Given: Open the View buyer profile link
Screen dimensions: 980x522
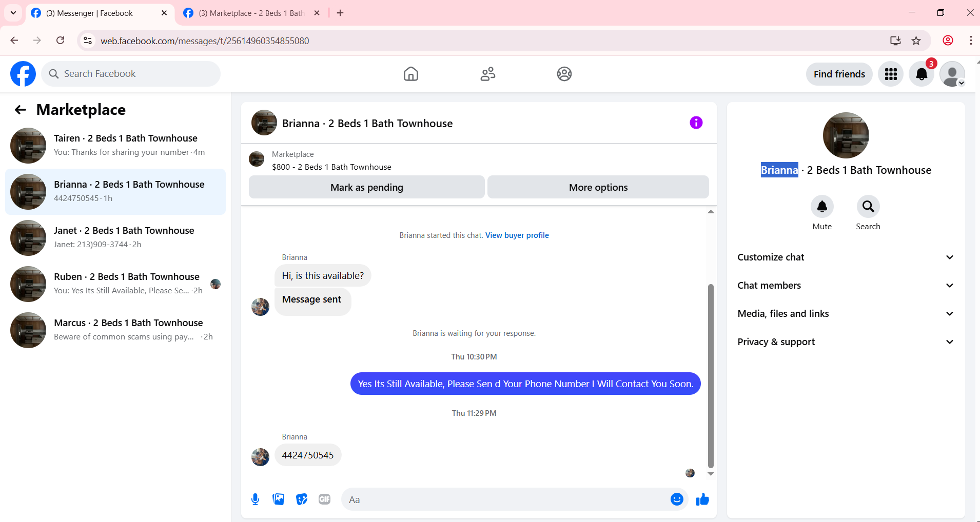Looking at the screenshot, I should click(x=517, y=235).
